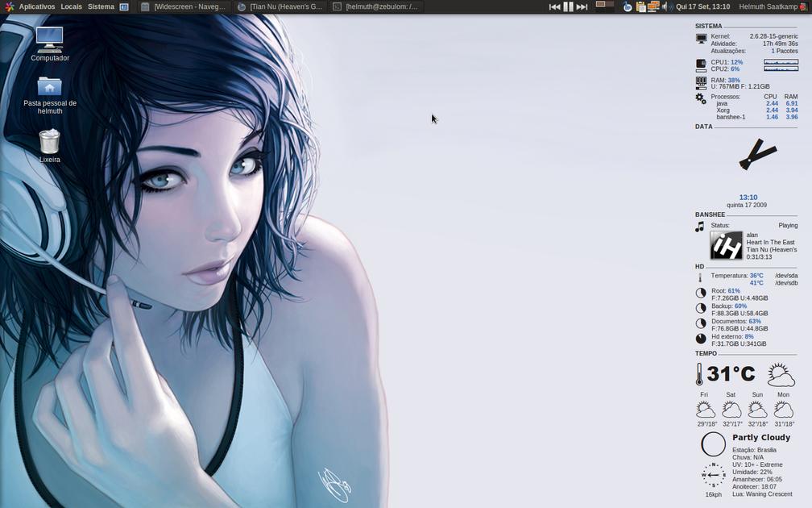The height and width of the screenshot is (508, 812).
Task: Click the CPU chip icon in Sistema
Action: coord(701,65)
